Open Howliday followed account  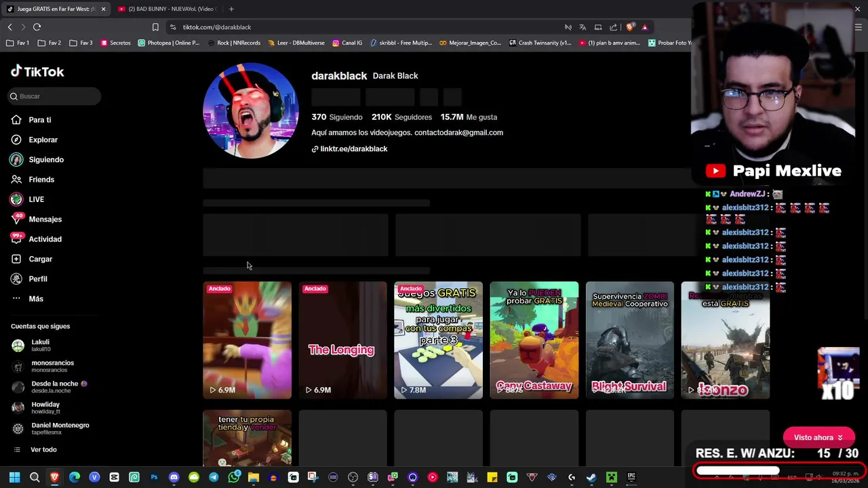point(36,407)
